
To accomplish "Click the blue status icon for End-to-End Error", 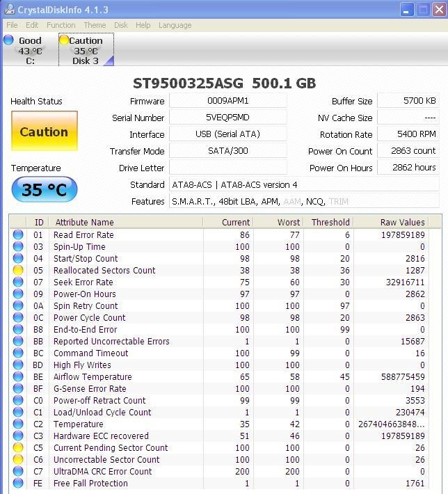I will (x=18, y=329).
